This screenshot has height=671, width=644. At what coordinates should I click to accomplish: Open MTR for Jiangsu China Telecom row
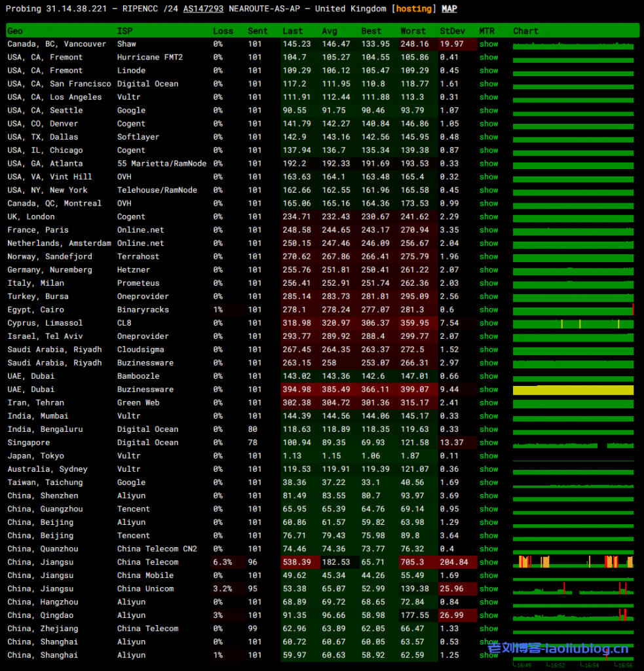pyautogui.click(x=488, y=562)
